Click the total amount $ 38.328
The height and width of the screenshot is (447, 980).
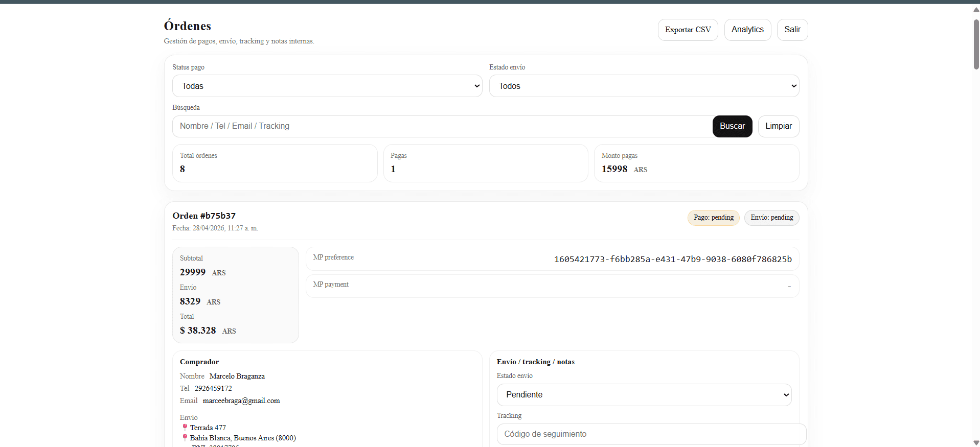pyautogui.click(x=198, y=331)
